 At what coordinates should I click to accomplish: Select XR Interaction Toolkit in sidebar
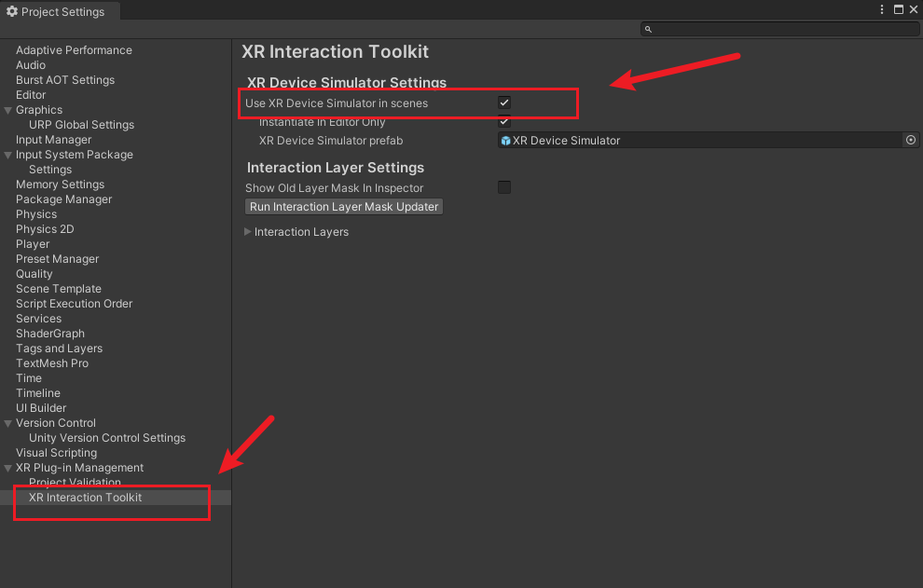(86, 498)
